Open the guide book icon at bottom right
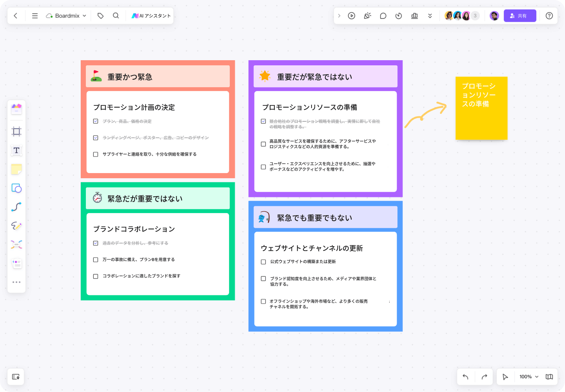This screenshot has height=392, width=565. 549,377
